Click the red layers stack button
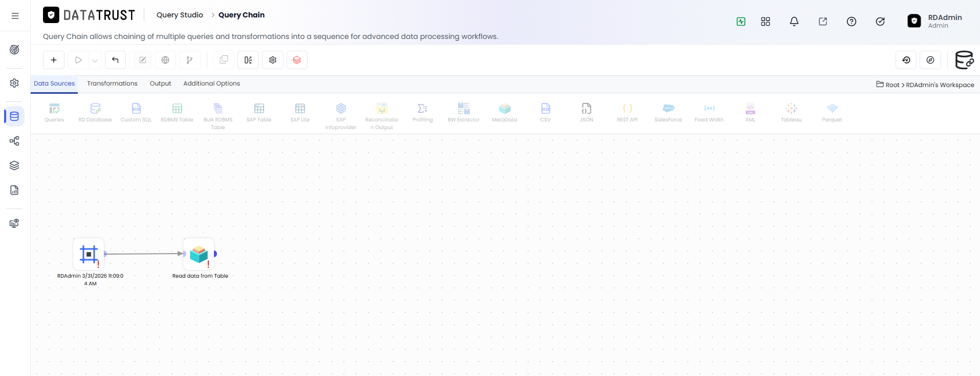This screenshot has height=376, width=980. click(297, 60)
